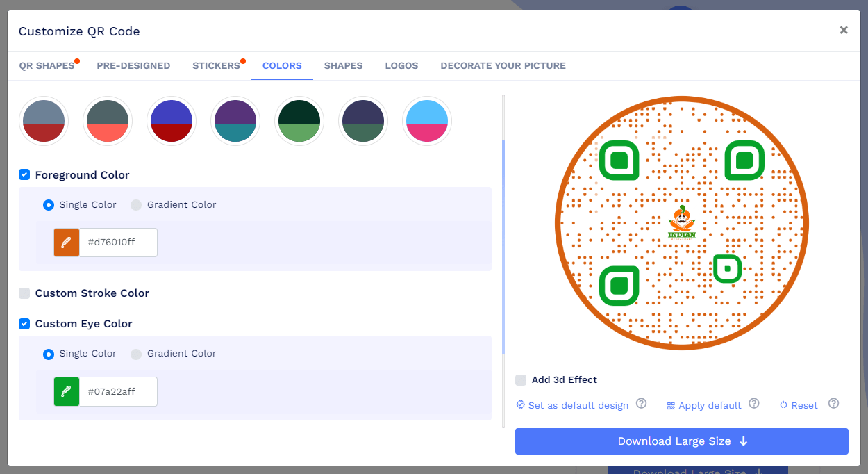Uncheck the Custom Eye Color option
The image size is (868, 474).
(24, 323)
